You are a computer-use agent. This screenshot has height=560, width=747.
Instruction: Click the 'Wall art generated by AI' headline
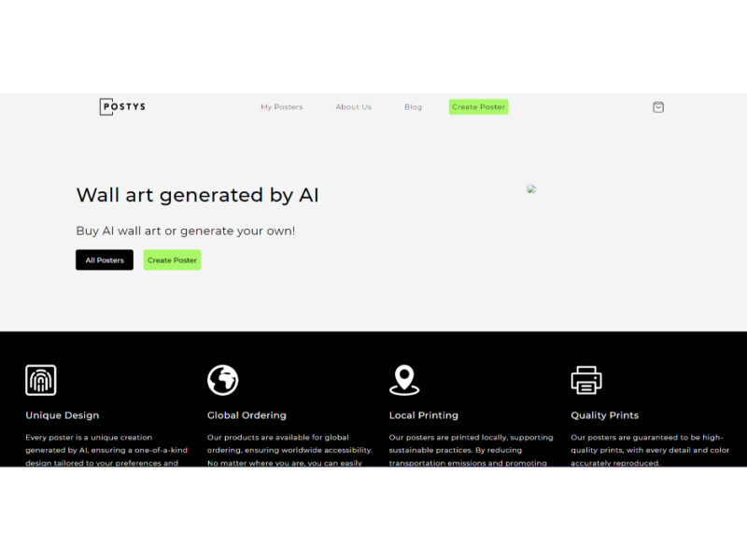[197, 195]
